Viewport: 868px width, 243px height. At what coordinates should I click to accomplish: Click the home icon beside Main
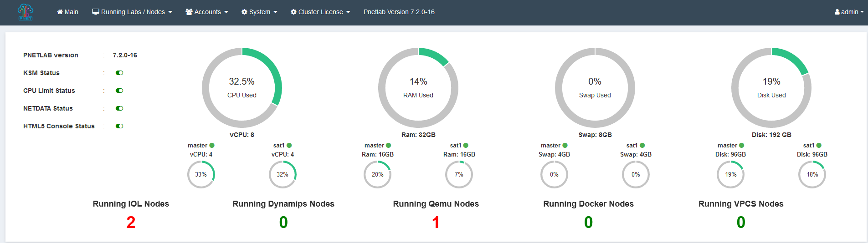pyautogui.click(x=60, y=12)
